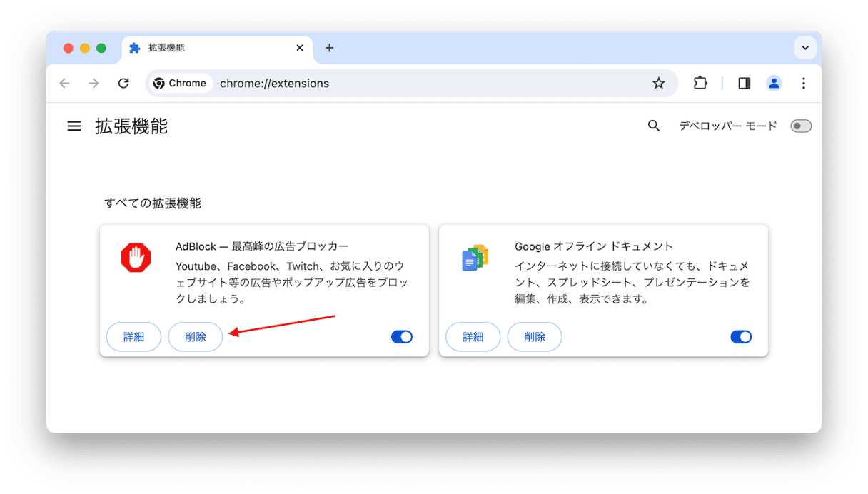
Task: Open 詳細 for AdBlock extension
Action: (x=133, y=337)
